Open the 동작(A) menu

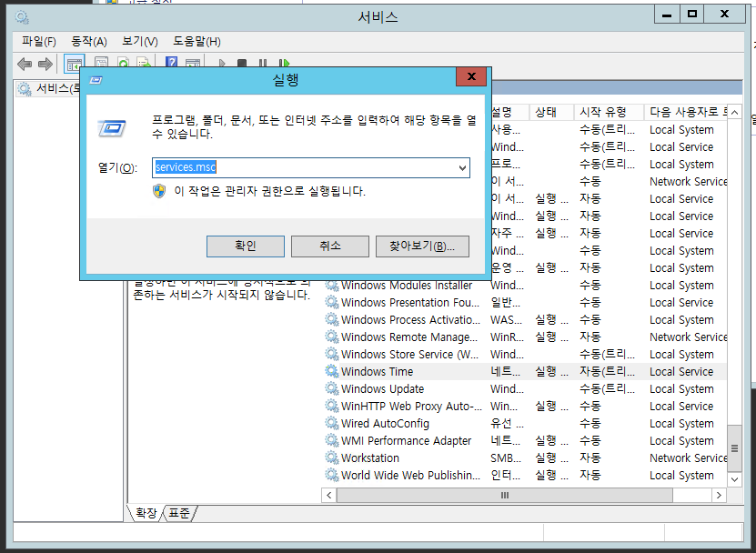coord(89,42)
